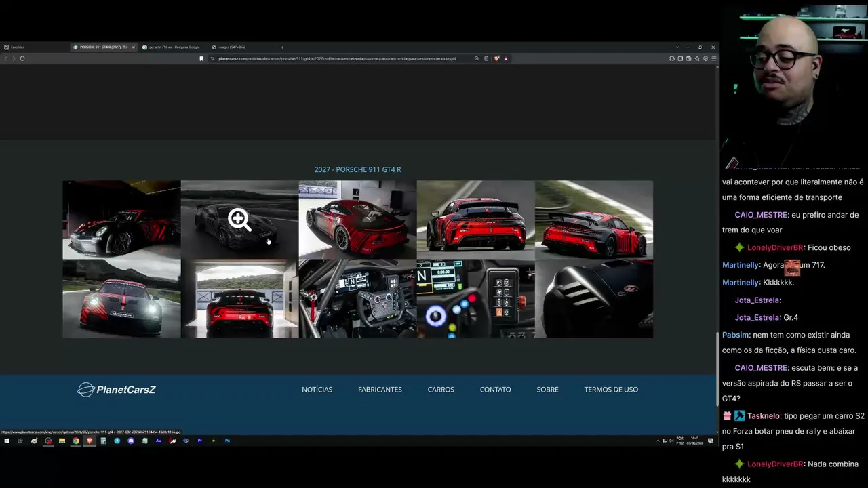Click the POR keyboard language indicator
The width and height of the screenshot is (868, 488).
[x=679, y=441]
